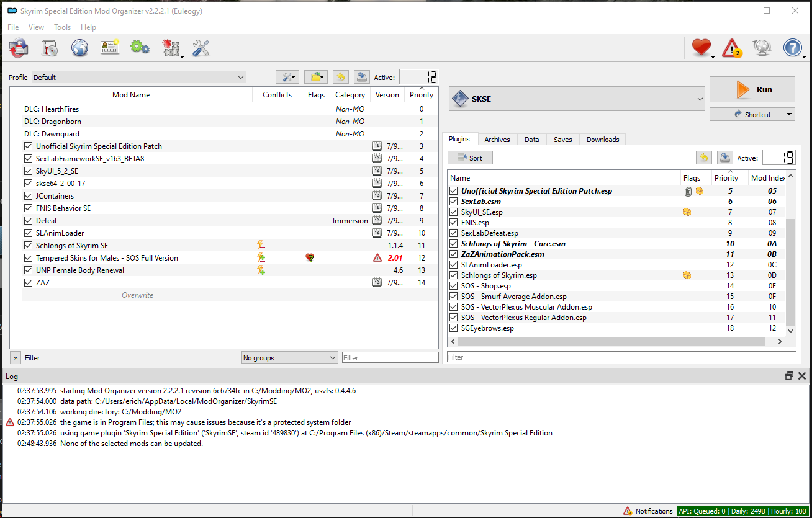The image size is (812, 518).
Task: Open the Help menu
Action: tap(89, 27)
